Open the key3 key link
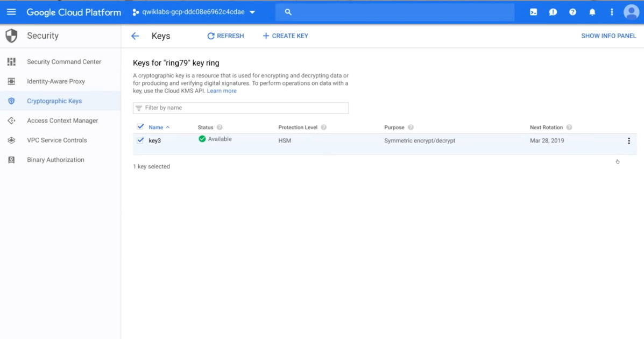 pos(155,140)
